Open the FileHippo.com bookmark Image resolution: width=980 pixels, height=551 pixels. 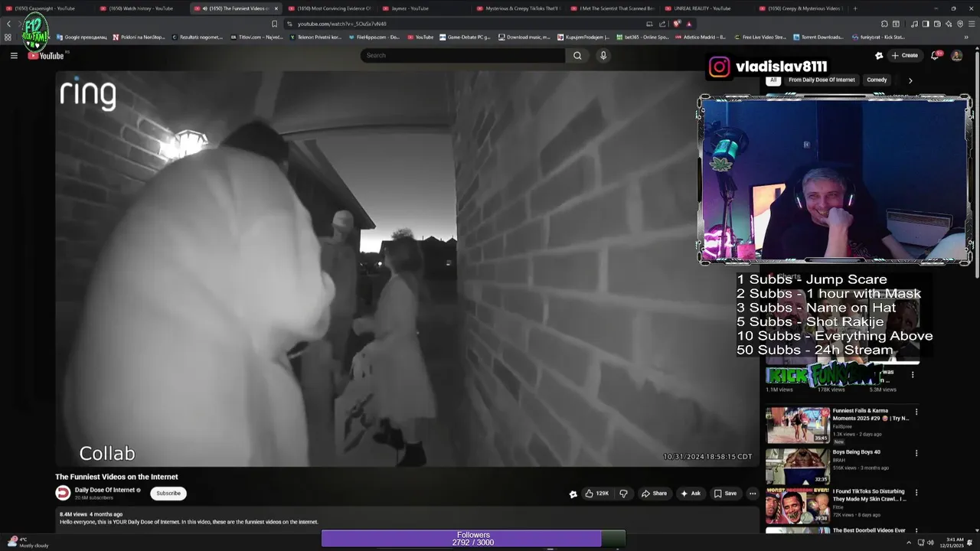tap(374, 37)
